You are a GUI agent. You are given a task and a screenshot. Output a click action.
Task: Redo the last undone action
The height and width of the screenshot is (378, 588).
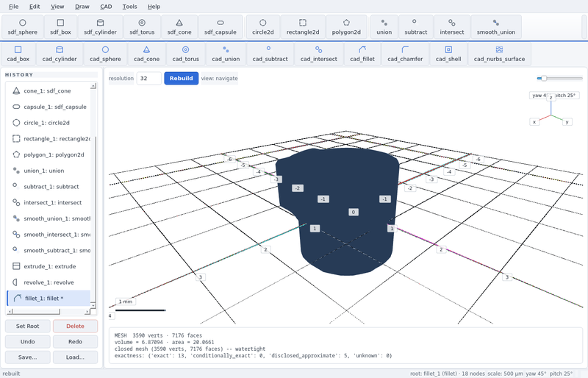click(x=76, y=341)
